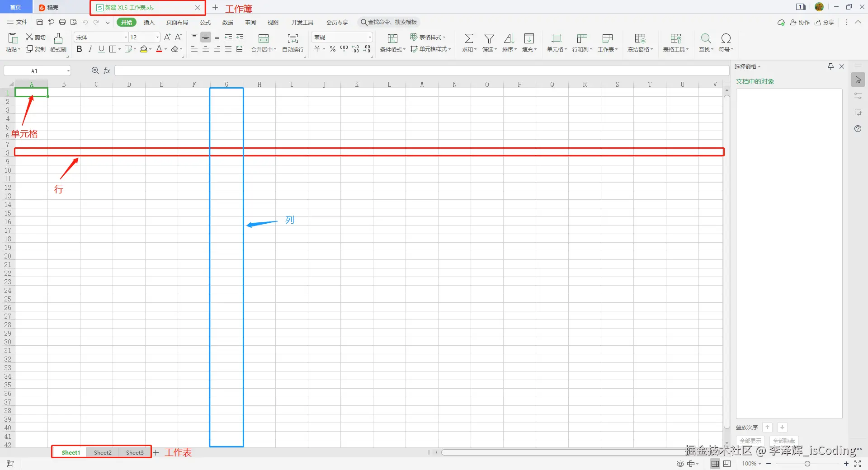Click 合并居中 merge and center
Image resolution: width=868 pixels, height=470 pixels.
pos(264,43)
